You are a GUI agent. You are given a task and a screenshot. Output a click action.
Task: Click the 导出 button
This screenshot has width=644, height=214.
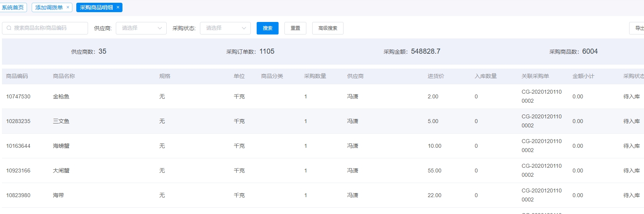point(639,28)
